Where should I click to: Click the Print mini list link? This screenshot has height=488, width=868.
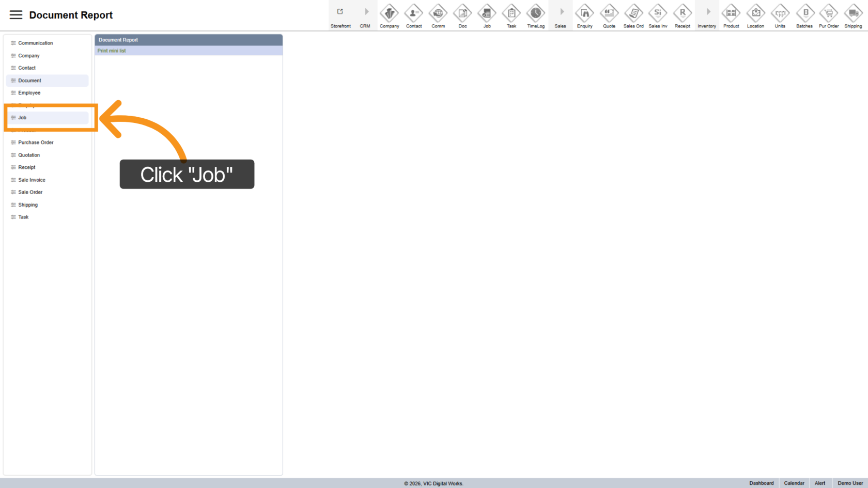112,51
